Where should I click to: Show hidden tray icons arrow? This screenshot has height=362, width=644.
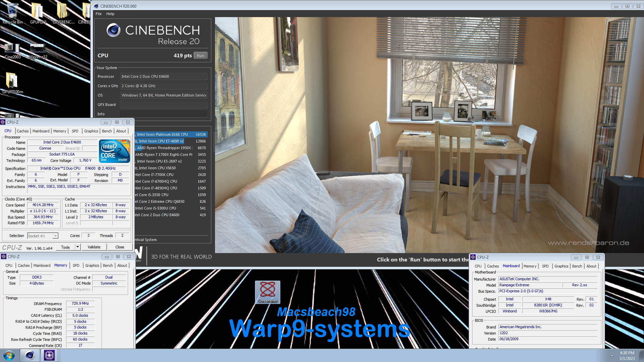click(x=612, y=356)
